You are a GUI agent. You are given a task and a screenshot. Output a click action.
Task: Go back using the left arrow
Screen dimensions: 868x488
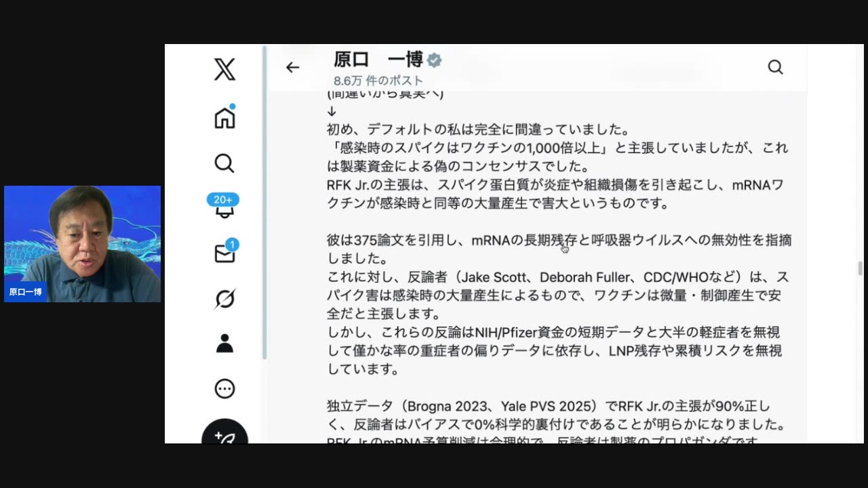pyautogui.click(x=292, y=67)
